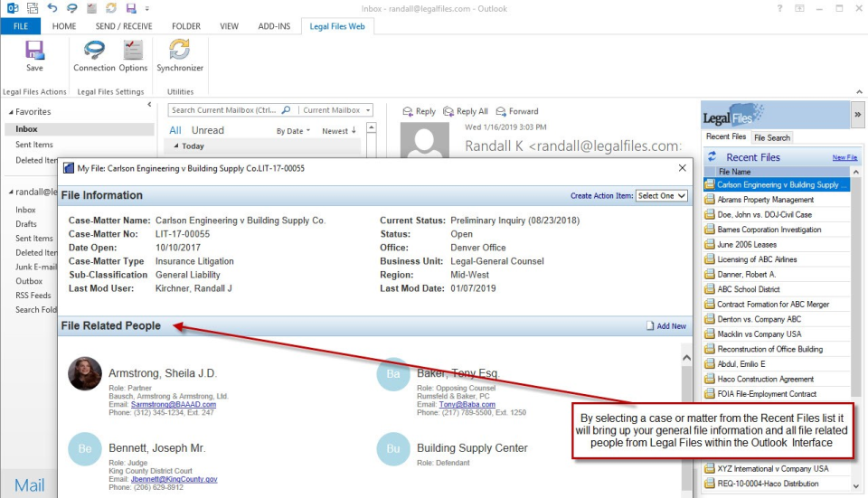Open the Drafts folder

pyautogui.click(x=26, y=224)
